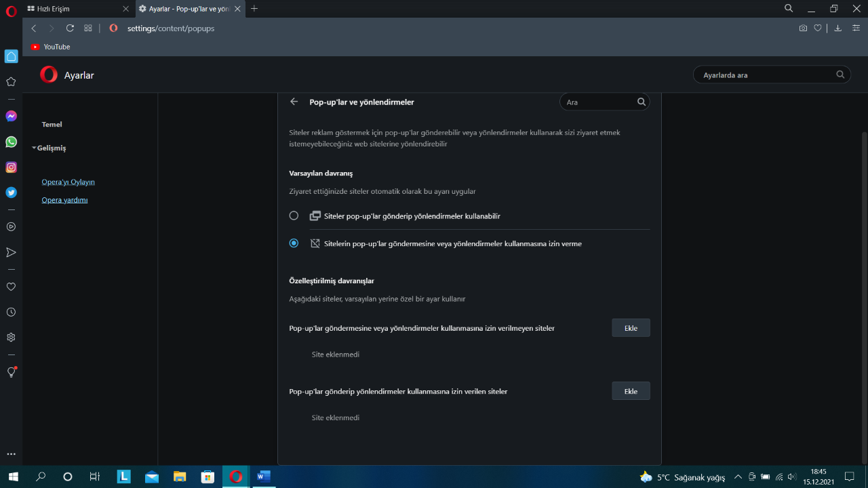The height and width of the screenshot is (488, 868).
Task: Show hidden system tray icons
Action: click(738, 476)
